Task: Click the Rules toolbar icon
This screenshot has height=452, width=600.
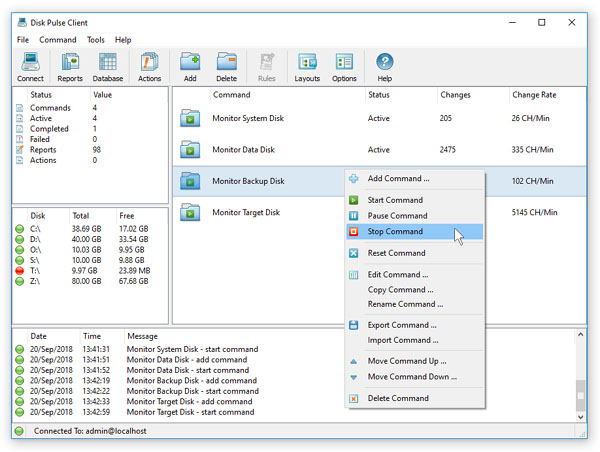Action: coord(267,62)
